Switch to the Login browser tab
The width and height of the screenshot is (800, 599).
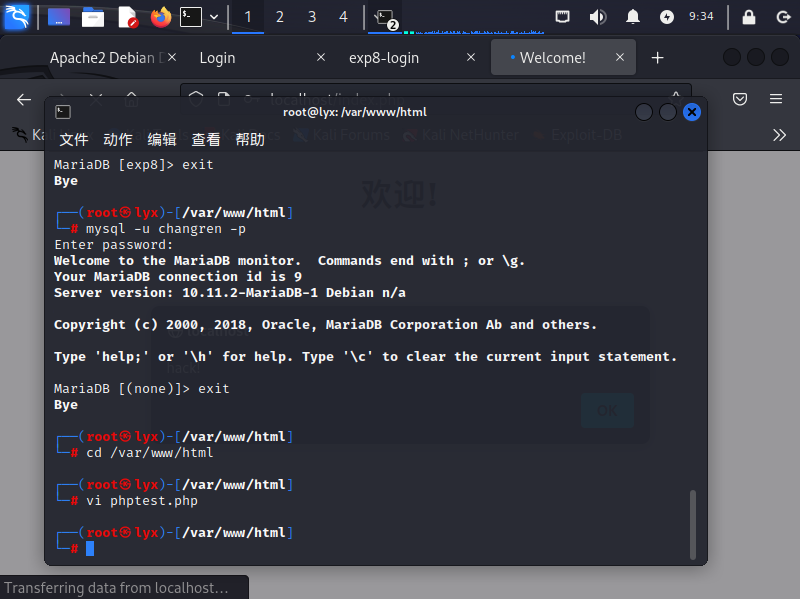point(217,58)
